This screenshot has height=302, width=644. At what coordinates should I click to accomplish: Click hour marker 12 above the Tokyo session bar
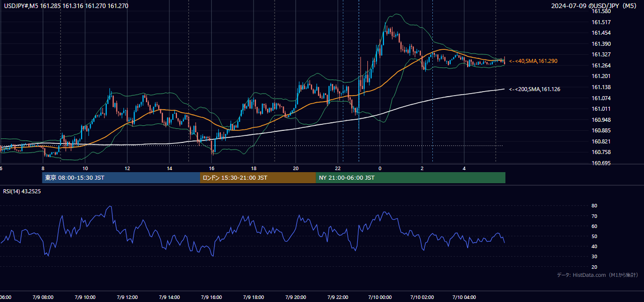(127, 169)
